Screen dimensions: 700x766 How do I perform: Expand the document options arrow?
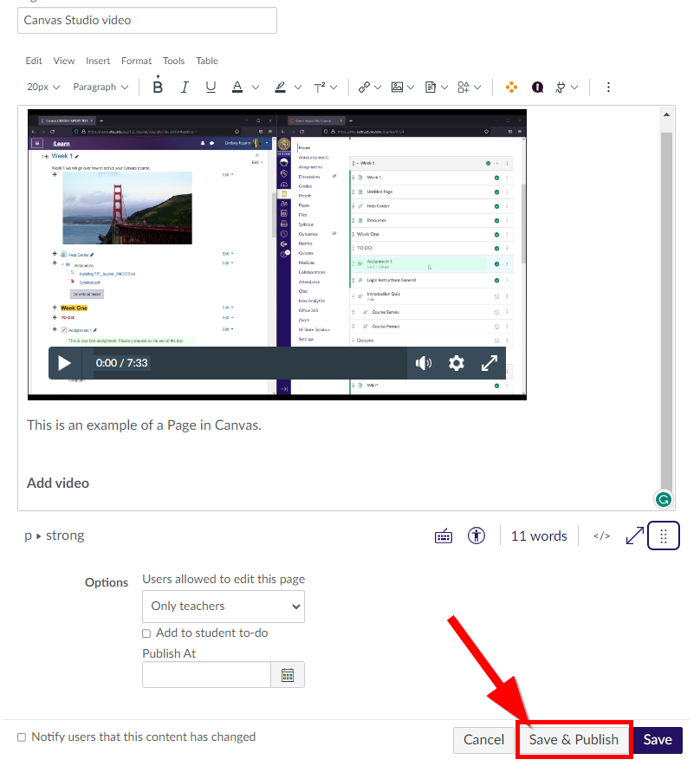(x=444, y=87)
